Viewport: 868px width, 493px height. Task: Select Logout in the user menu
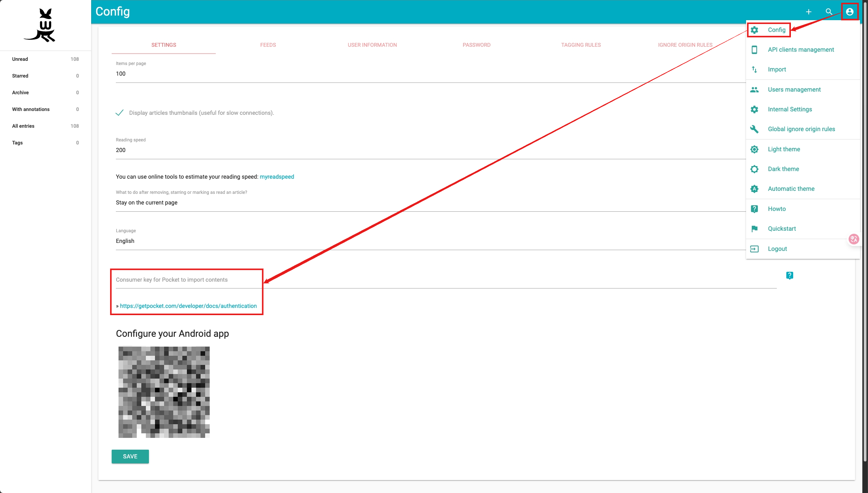[777, 249]
